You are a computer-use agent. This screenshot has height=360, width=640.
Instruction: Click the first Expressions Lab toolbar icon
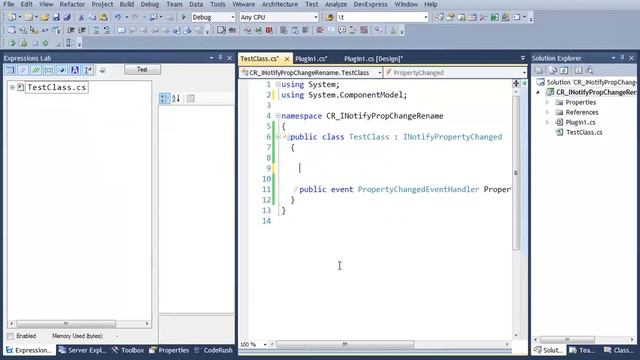[x=10, y=70]
